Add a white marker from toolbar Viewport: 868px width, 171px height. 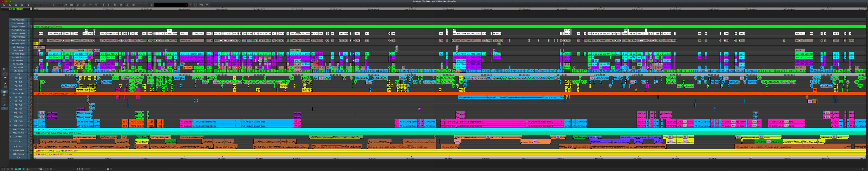click(29, 5)
